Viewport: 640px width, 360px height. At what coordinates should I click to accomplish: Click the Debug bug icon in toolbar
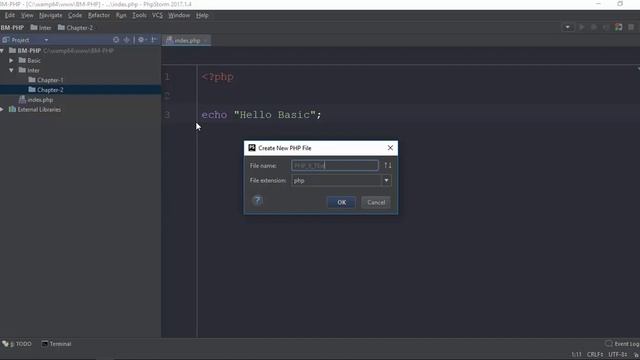pyautogui.click(x=594, y=27)
